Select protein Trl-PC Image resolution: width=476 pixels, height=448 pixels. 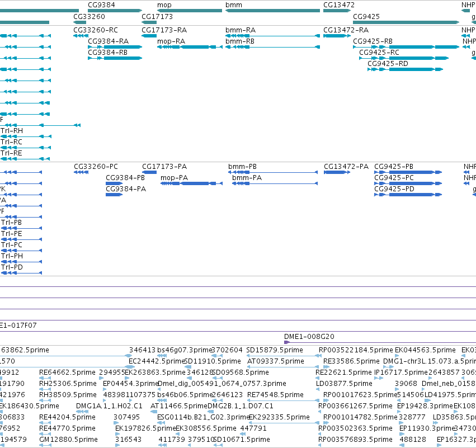[12, 245]
